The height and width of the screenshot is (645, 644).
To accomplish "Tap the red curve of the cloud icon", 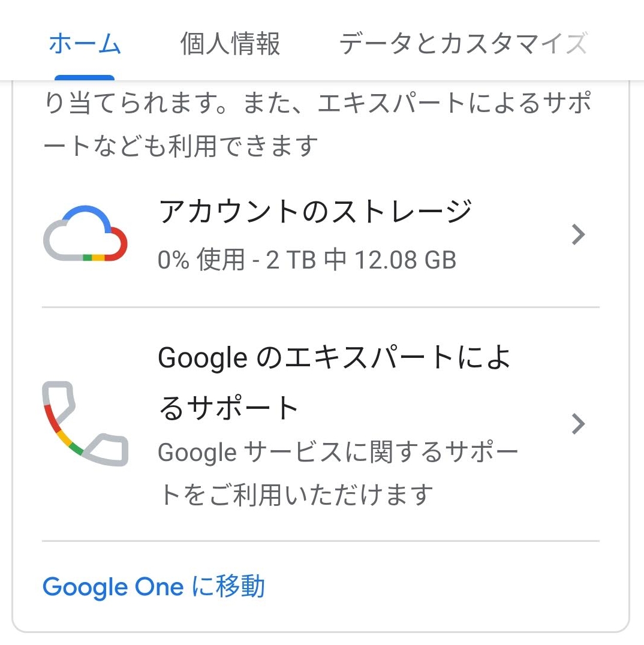I will (119, 245).
